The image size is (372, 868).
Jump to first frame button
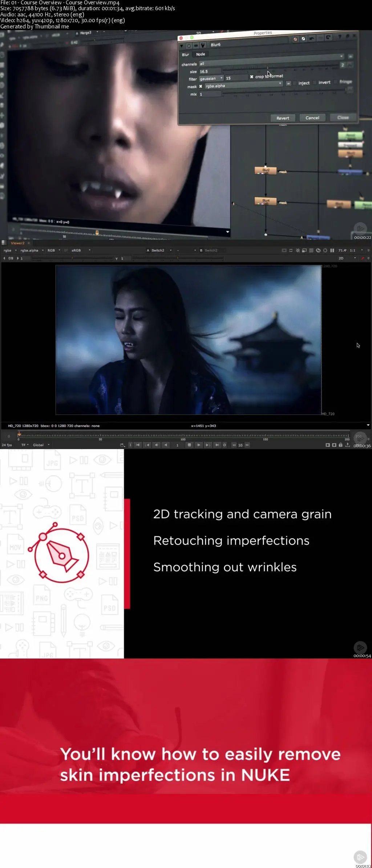click(138, 445)
